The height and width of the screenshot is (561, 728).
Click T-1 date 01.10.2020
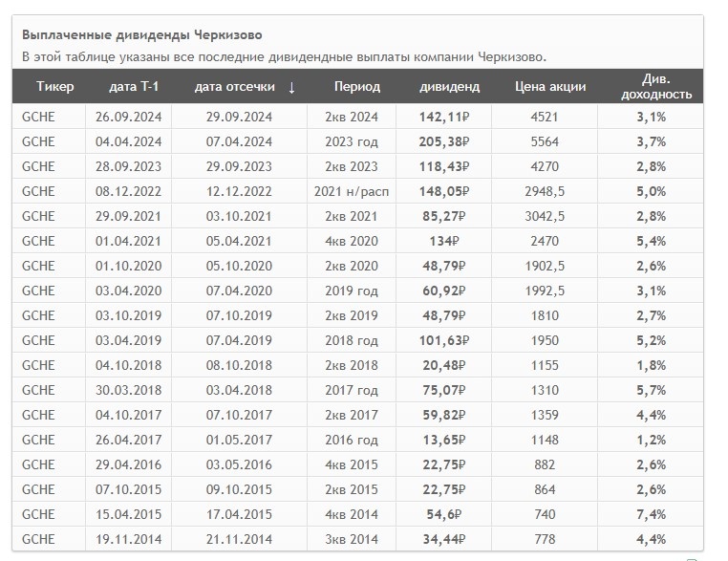coord(129,266)
